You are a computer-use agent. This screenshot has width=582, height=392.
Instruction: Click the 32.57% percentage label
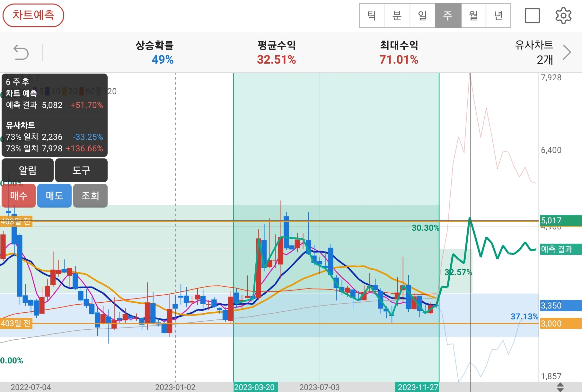click(x=458, y=272)
